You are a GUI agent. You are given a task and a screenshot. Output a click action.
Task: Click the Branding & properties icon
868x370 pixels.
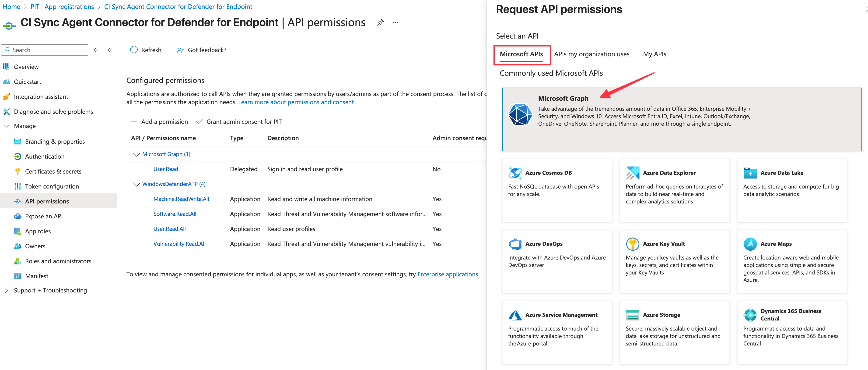[17, 142]
